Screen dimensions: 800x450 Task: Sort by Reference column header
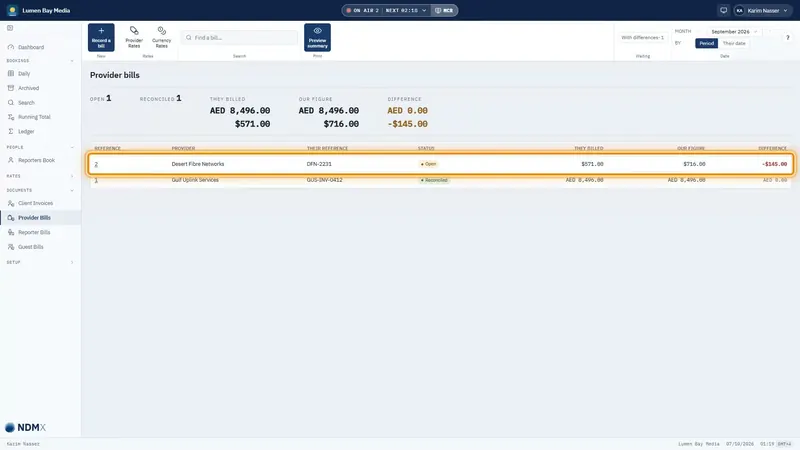(107, 148)
